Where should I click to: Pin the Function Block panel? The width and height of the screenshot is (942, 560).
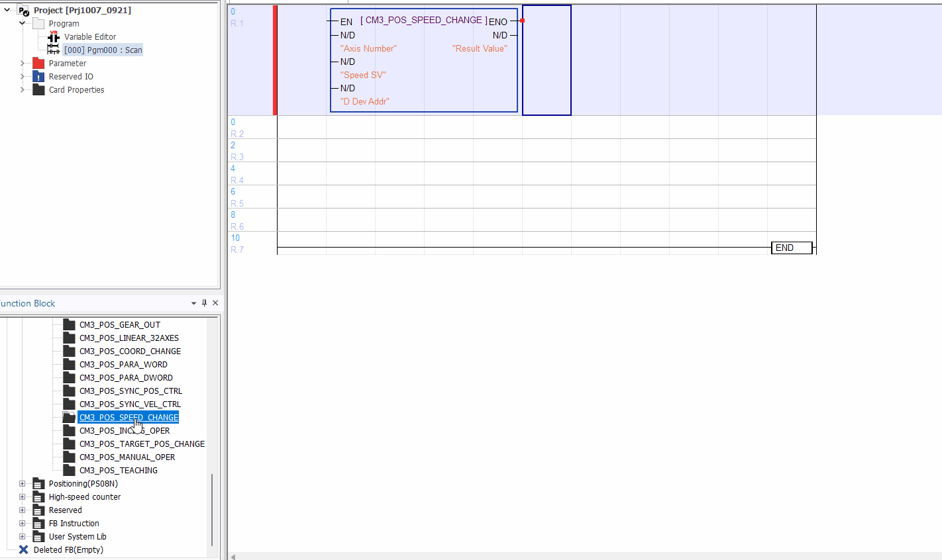pos(204,303)
